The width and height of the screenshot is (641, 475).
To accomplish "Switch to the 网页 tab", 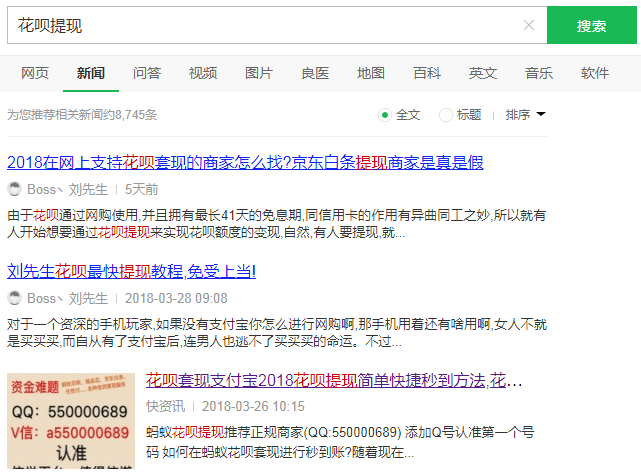I will click(x=35, y=73).
